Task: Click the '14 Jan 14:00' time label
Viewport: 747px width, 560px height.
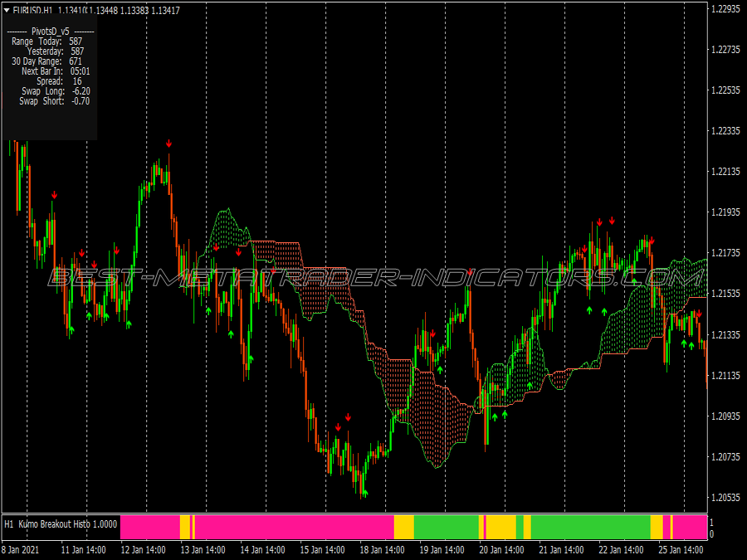Action: (x=262, y=550)
